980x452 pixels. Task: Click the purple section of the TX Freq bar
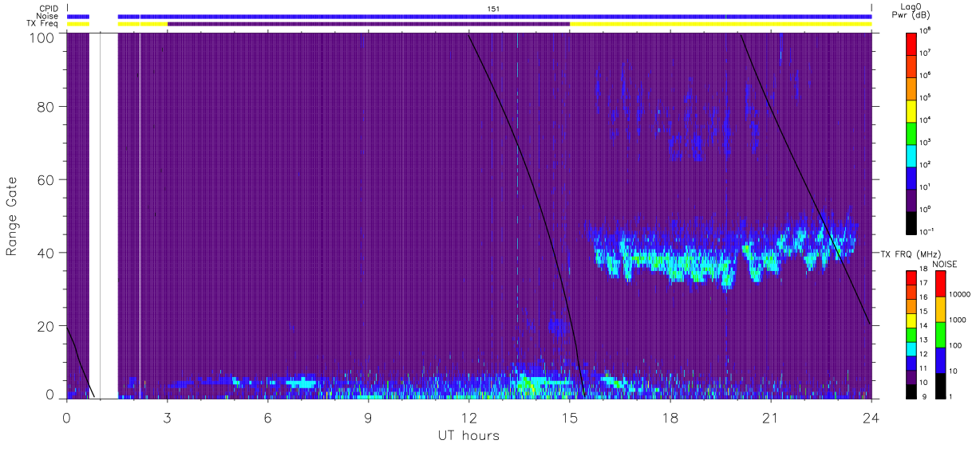point(369,24)
